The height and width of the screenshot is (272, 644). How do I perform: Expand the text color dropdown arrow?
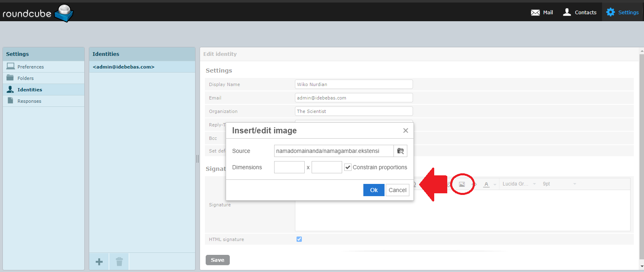(x=495, y=184)
